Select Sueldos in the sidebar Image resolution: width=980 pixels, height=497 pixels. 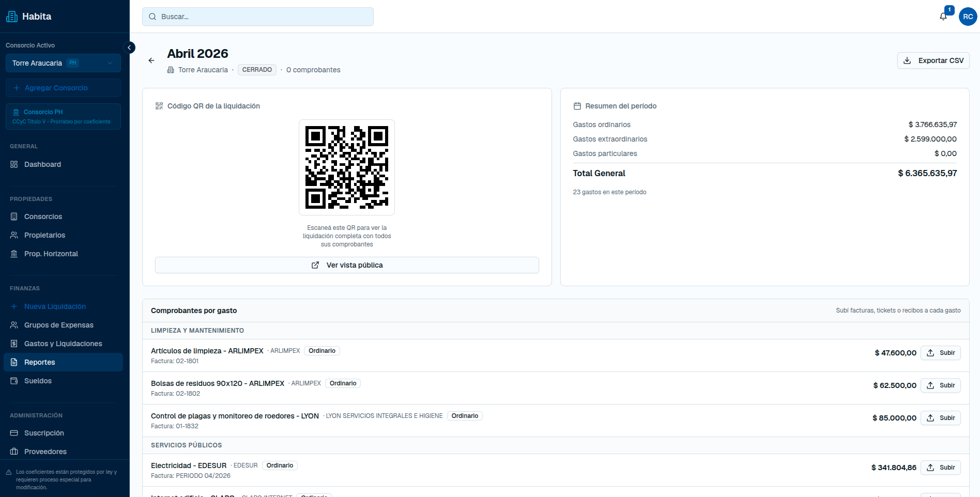(63, 381)
